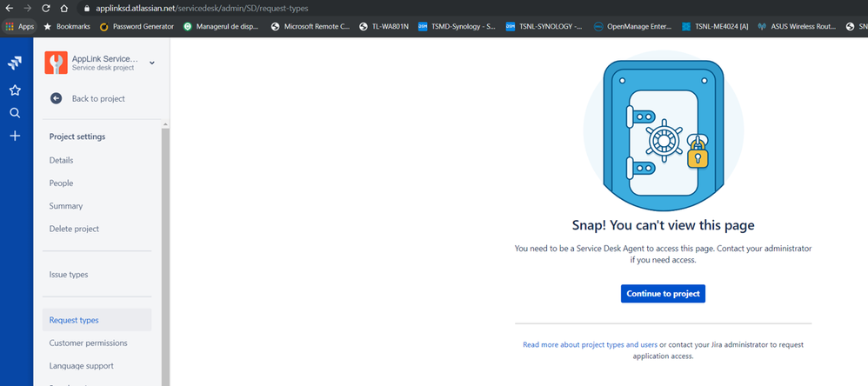This screenshot has width=868, height=386.
Task: Open OpenManage Enter... bookmark
Action: [x=633, y=26]
